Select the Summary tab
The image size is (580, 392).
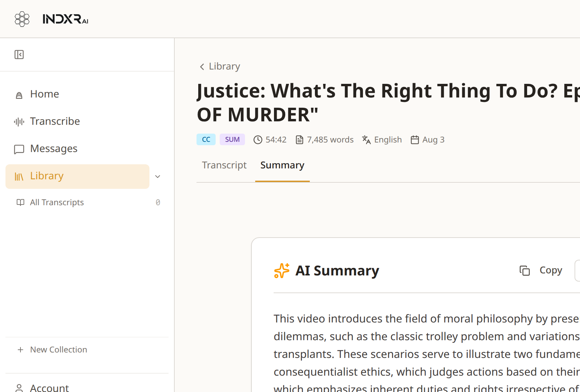[282, 165]
